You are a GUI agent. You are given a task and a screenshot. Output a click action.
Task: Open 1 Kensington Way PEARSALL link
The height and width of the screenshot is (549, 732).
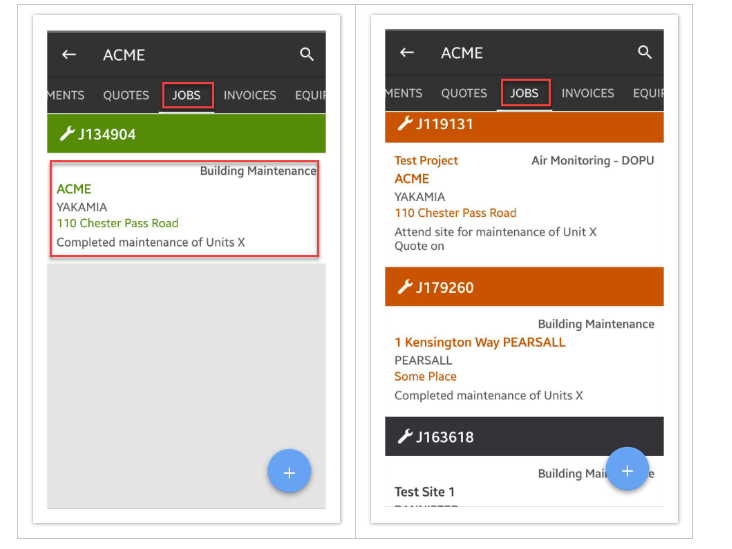click(480, 342)
